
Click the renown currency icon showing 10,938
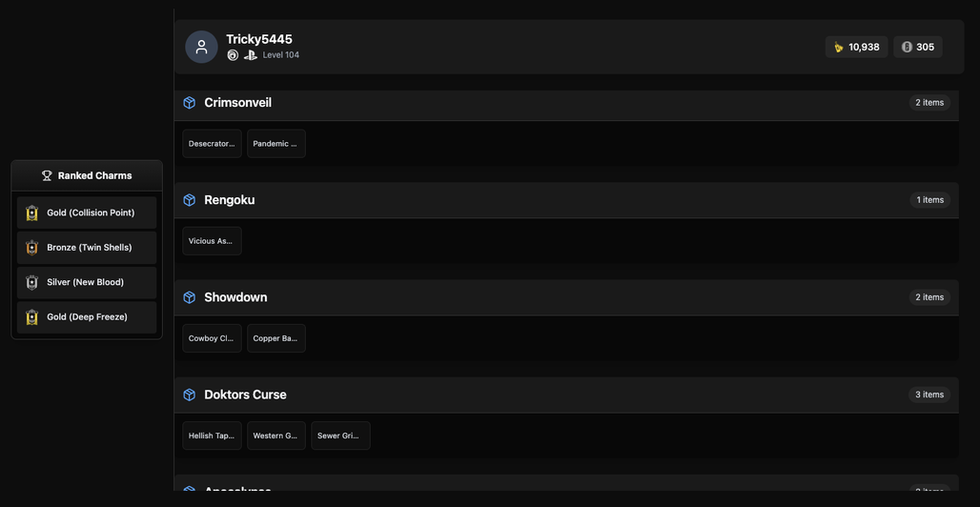(839, 47)
